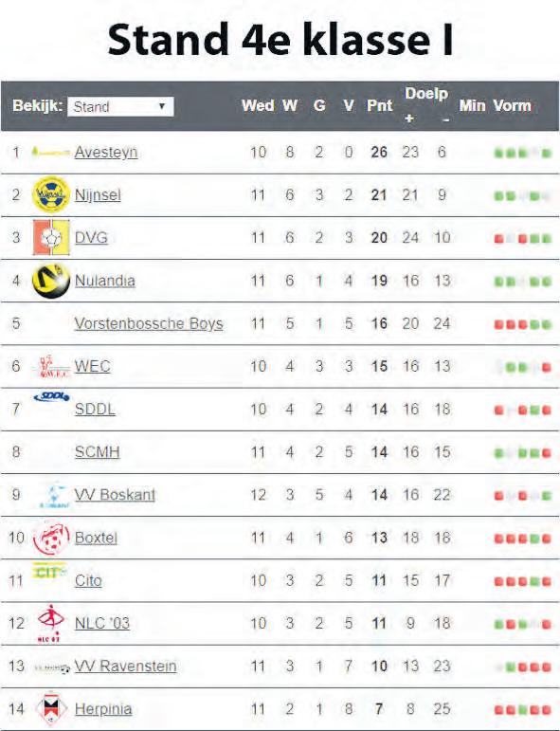Image resolution: width=560 pixels, height=731 pixels.
Task: Click the Nulandia yellow-black logo
Action: pos(51,281)
